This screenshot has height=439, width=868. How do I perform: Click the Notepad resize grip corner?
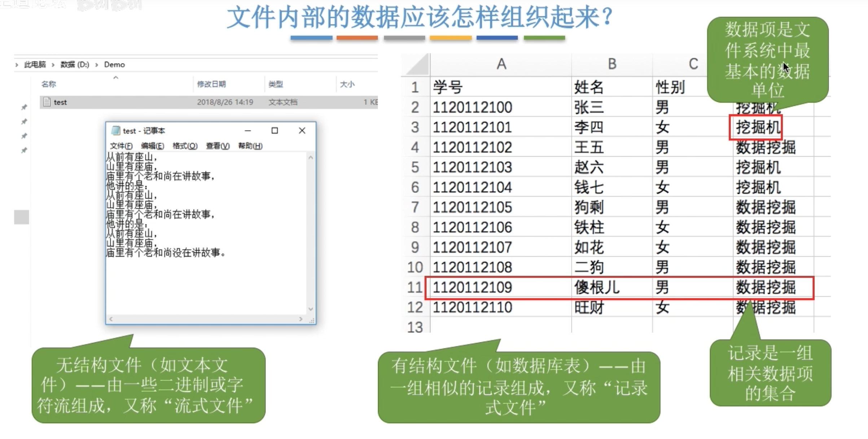pyautogui.click(x=312, y=320)
